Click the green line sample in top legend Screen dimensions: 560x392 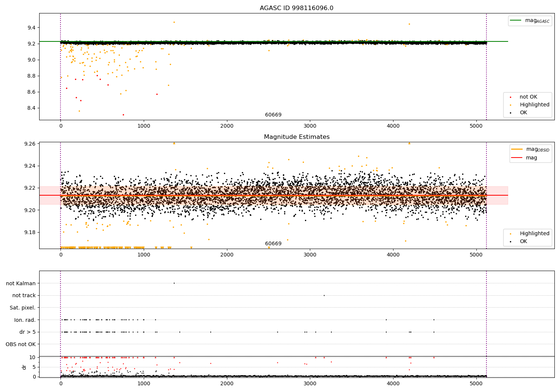click(516, 21)
